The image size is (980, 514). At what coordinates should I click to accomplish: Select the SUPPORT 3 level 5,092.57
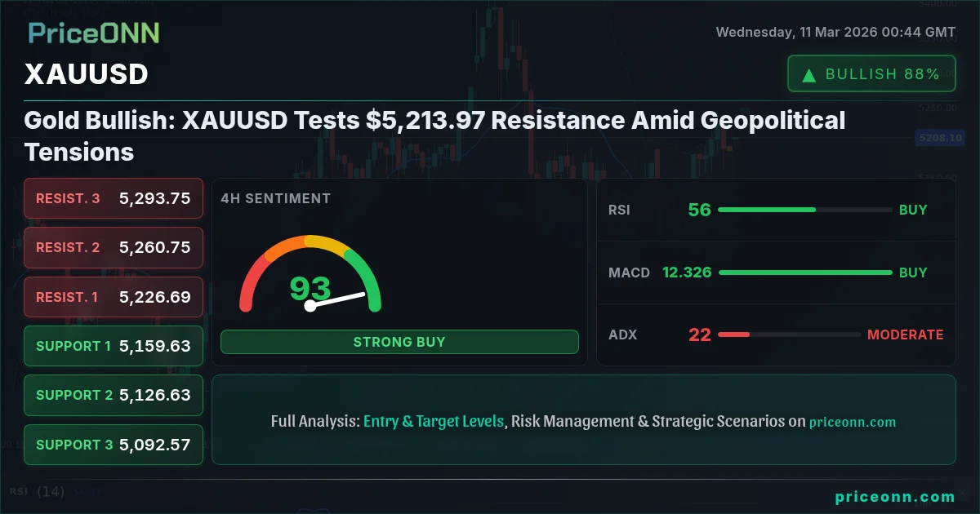[114, 445]
